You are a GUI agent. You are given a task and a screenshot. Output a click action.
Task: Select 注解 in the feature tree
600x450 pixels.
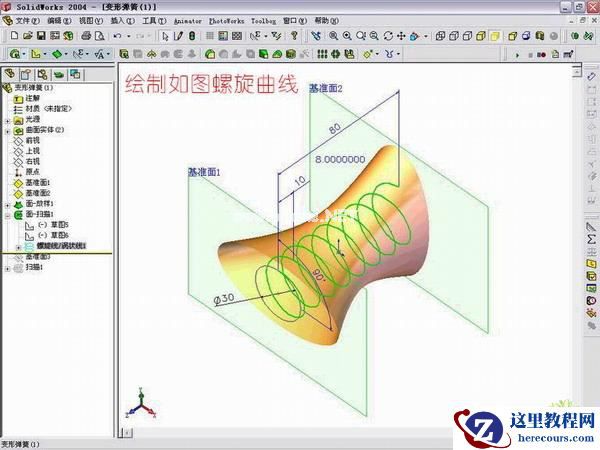pos(33,98)
